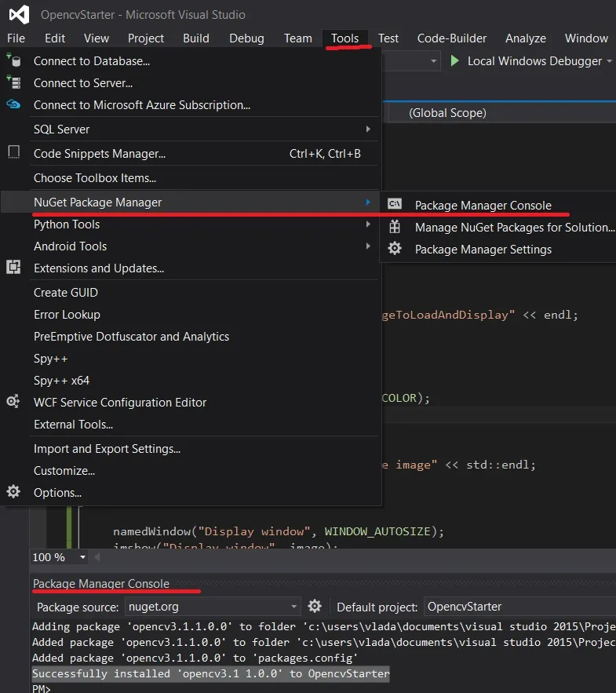Click the Connect to Server icon
The width and height of the screenshot is (616, 693).
point(13,82)
